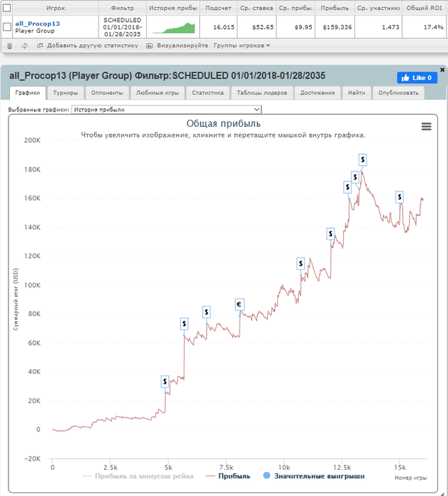Sort by the Общий ROI column header
The width and height of the screenshot is (448, 496).
pos(425,8)
